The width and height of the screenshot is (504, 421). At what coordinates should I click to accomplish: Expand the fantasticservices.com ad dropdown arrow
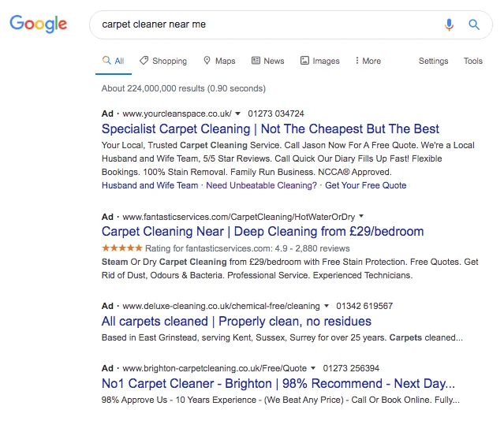[x=361, y=216]
